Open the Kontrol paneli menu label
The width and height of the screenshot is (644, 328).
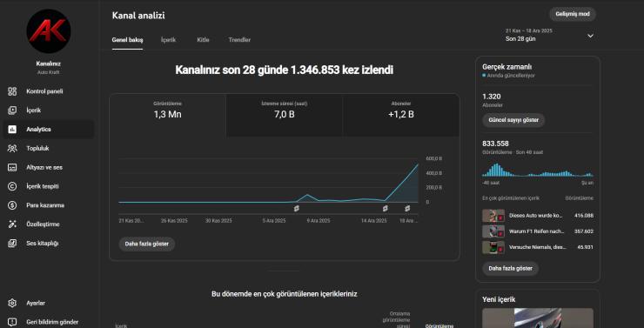tap(44, 91)
